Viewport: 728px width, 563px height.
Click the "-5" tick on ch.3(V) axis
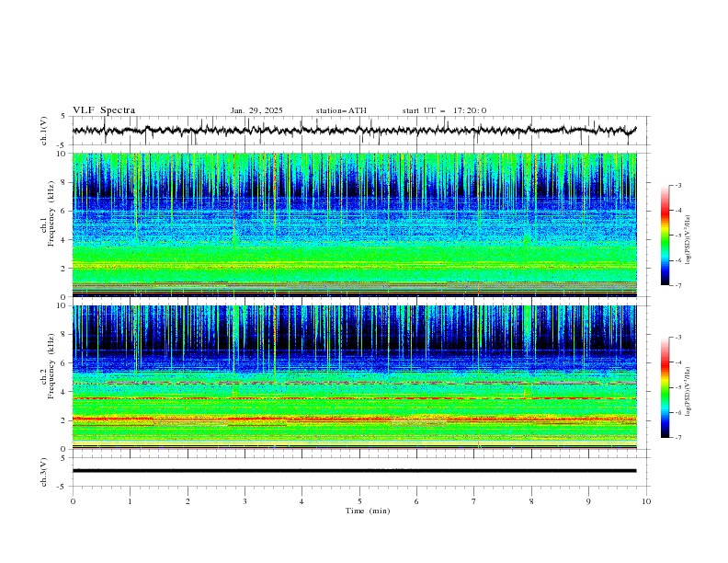coord(63,487)
